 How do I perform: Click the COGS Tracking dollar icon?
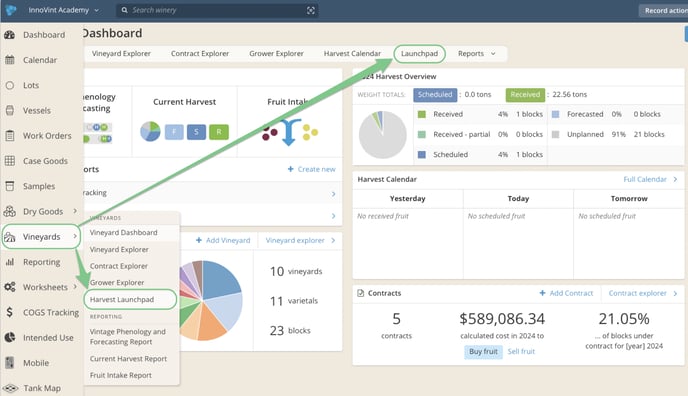click(x=9, y=312)
